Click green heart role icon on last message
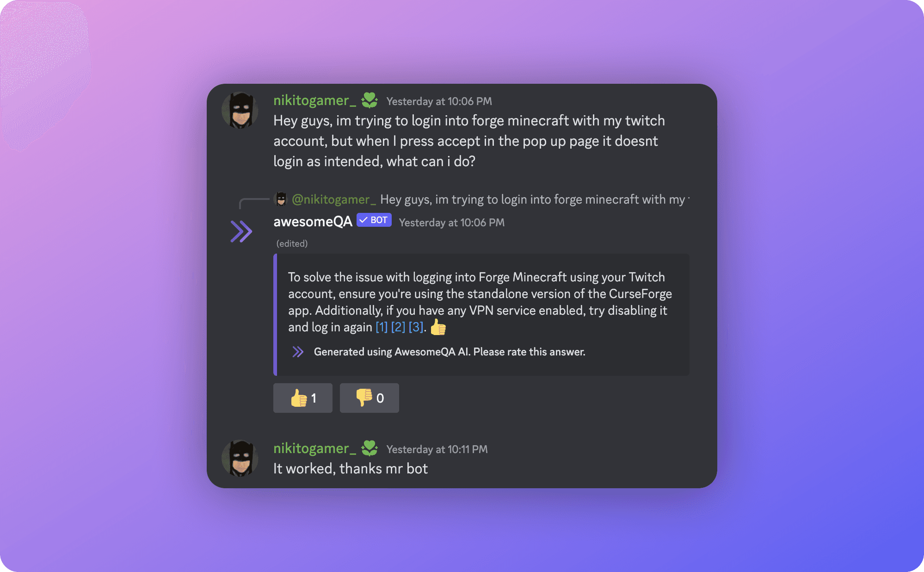924x572 pixels. pos(369,448)
